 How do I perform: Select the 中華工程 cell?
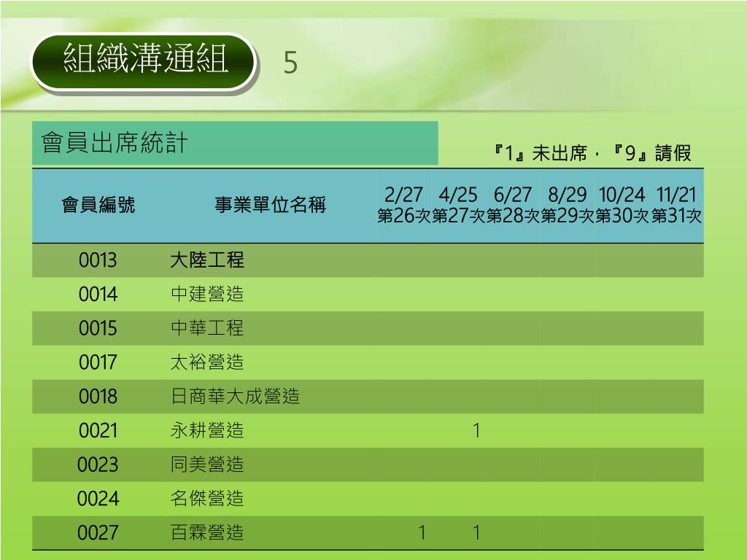point(207,329)
